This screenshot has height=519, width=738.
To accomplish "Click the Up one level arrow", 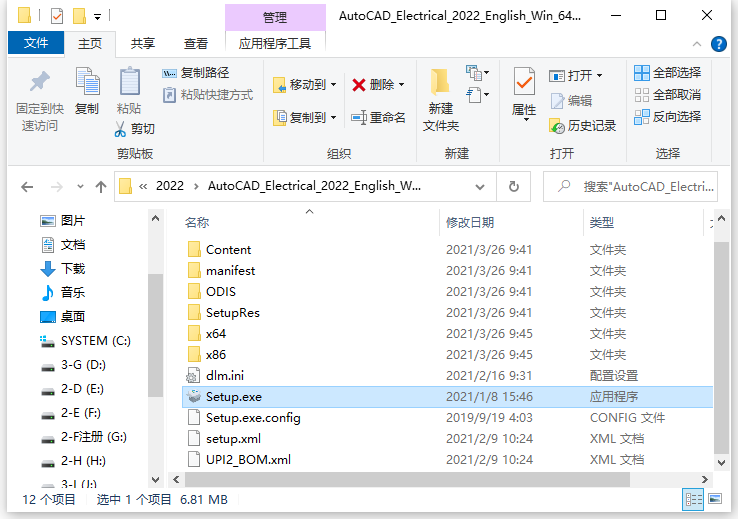I will (101, 187).
